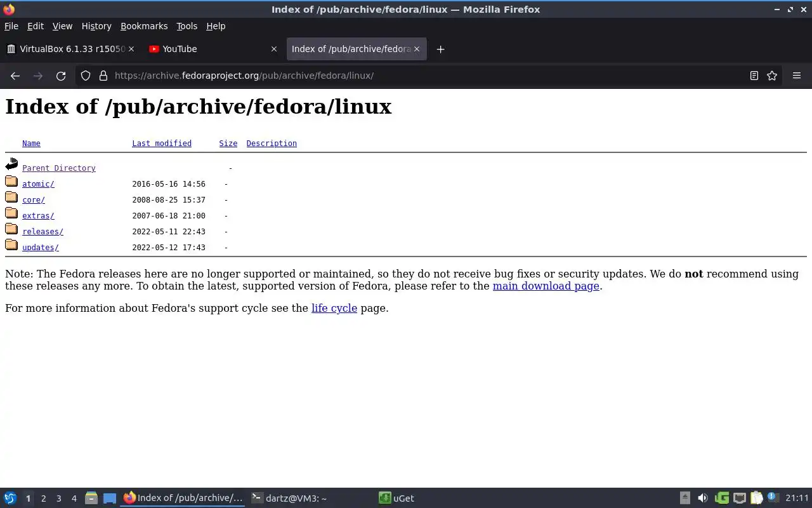
Task: Click the folder icon next to extras/
Action: click(11, 213)
